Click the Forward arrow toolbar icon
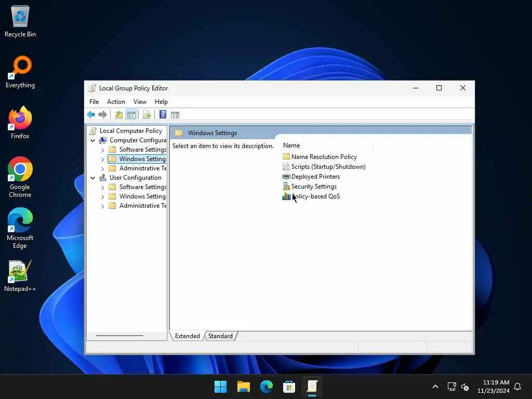 click(103, 115)
